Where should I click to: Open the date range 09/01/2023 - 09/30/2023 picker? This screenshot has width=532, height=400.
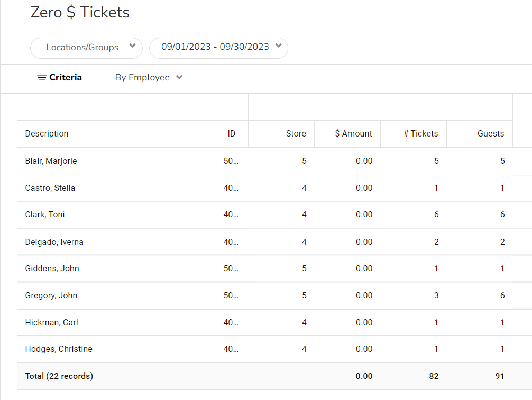tap(218, 47)
